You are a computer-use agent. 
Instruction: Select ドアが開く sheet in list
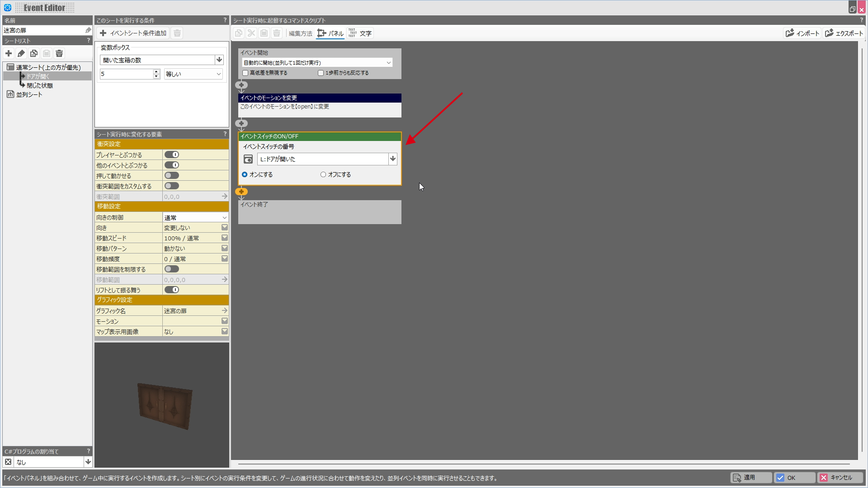(x=38, y=76)
